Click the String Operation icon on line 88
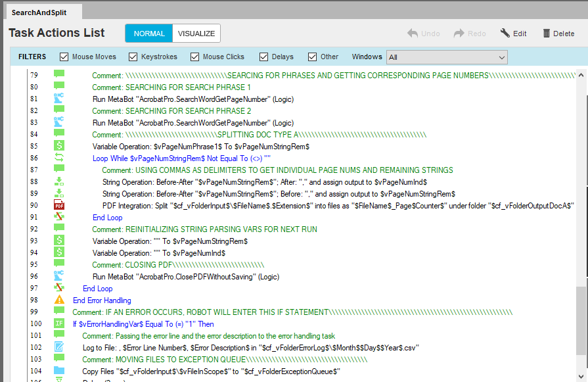The image size is (588, 382). click(x=59, y=182)
